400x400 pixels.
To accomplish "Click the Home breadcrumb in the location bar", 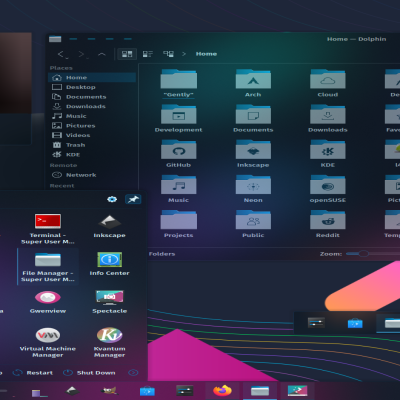I will (206, 54).
